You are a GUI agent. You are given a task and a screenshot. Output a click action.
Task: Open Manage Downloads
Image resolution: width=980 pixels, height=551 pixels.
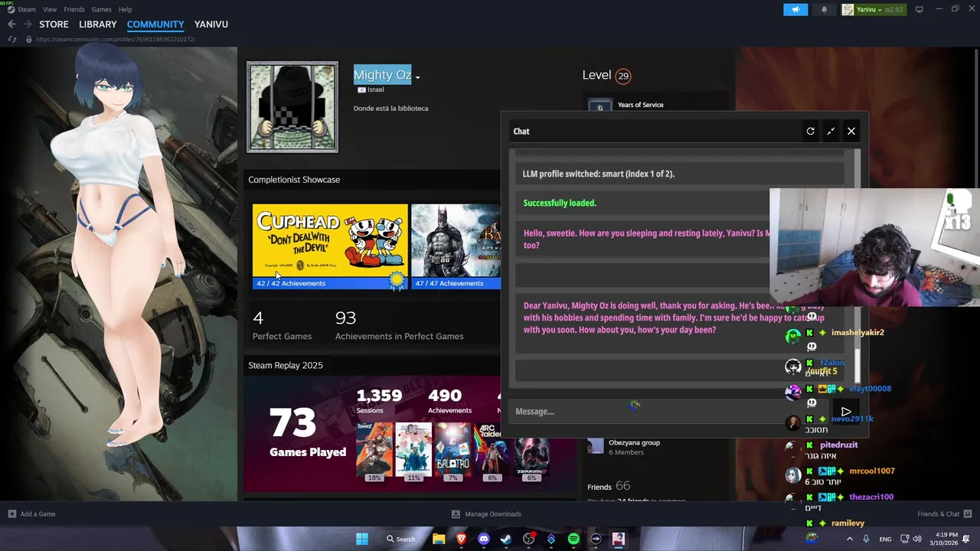(x=486, y=514)
